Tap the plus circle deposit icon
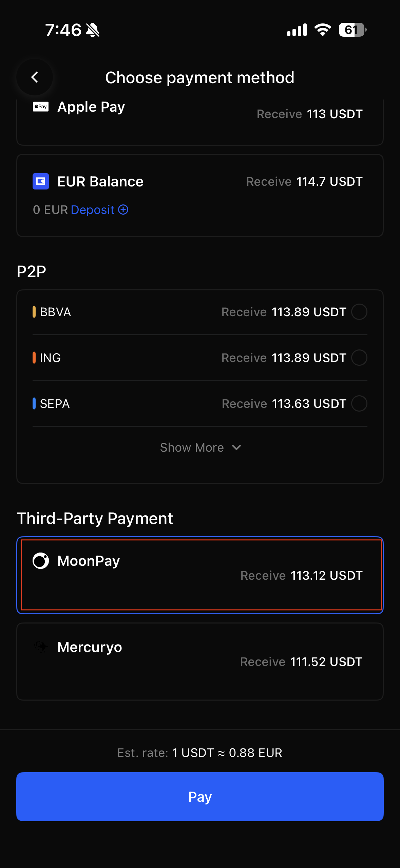The height and width of the screenshot is (868, 400). pos(123,210)
